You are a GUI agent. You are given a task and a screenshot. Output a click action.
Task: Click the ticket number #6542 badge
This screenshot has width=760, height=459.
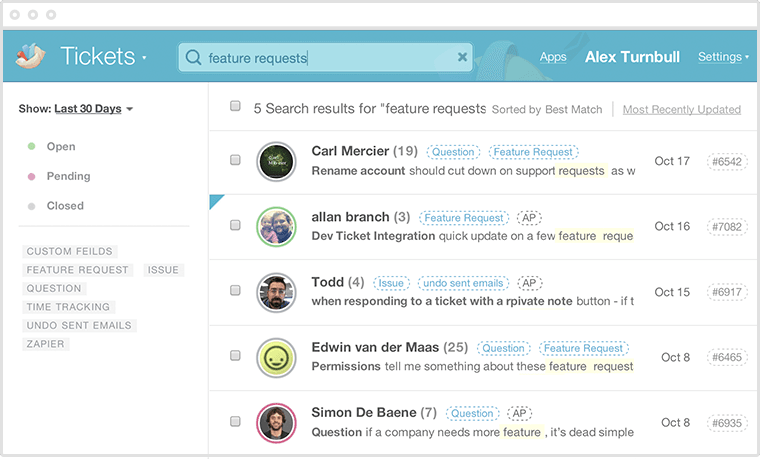(x=727, y=161)
